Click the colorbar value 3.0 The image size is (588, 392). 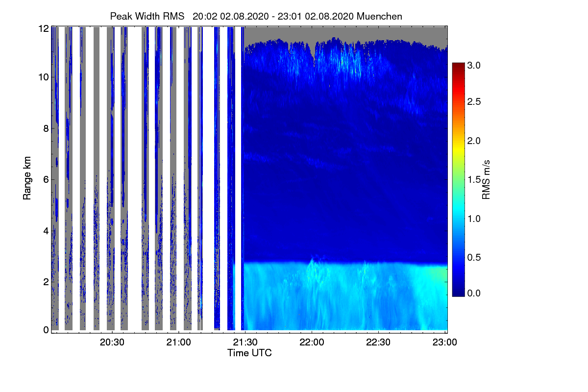474,65
